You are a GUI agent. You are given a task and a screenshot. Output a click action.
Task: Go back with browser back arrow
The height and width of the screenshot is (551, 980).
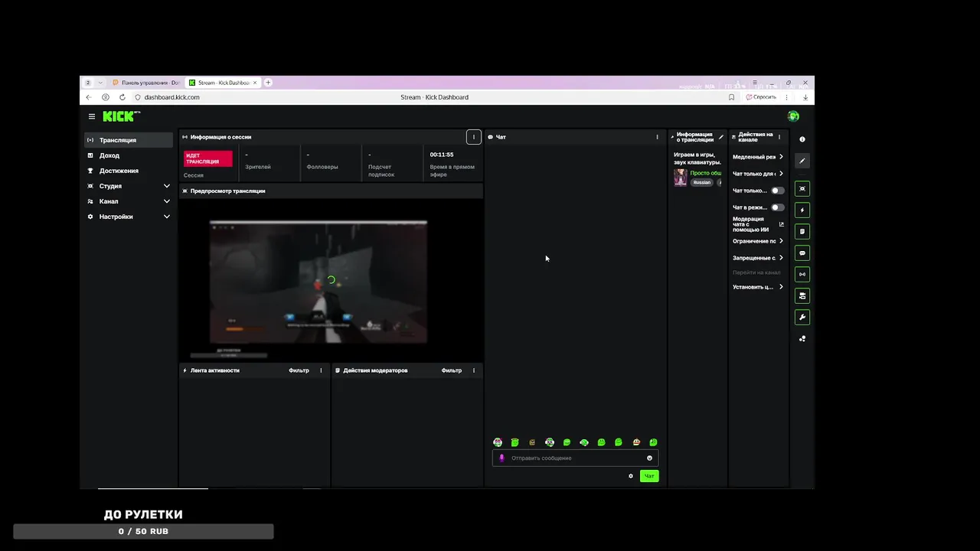click(x=89, y=97)
